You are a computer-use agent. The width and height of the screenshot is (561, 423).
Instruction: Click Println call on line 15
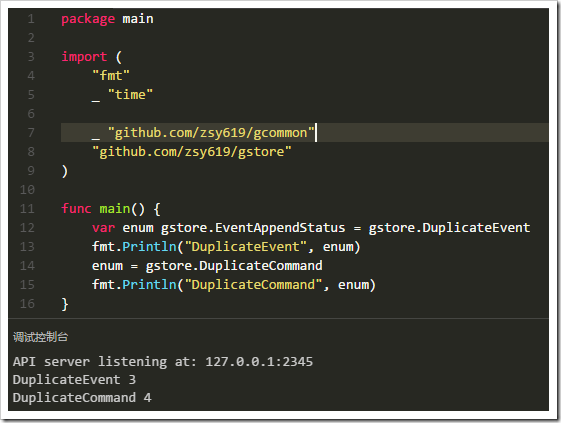tap(150, 285)
